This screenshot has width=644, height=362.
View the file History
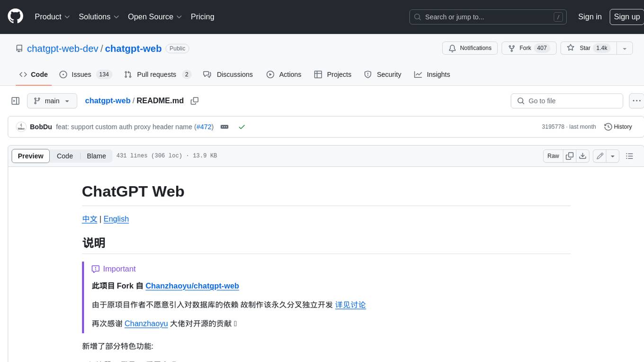pos(618,127)
